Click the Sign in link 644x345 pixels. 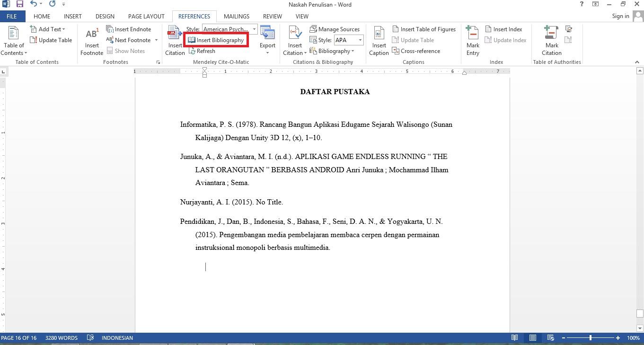click(620, 16)
